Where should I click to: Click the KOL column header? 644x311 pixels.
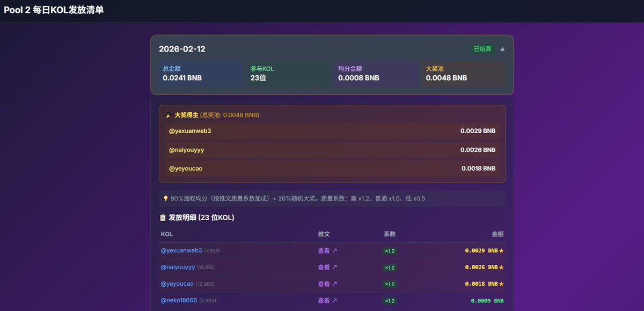(x=166, y=234)
